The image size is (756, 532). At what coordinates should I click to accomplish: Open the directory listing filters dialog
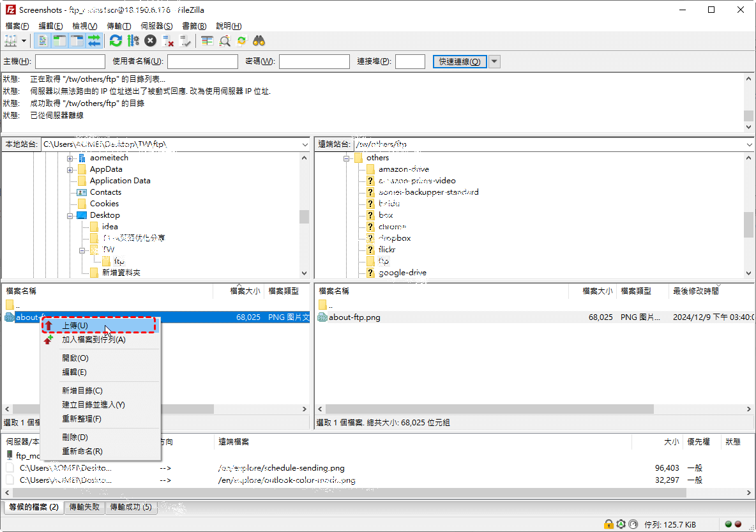coord(208,41)
